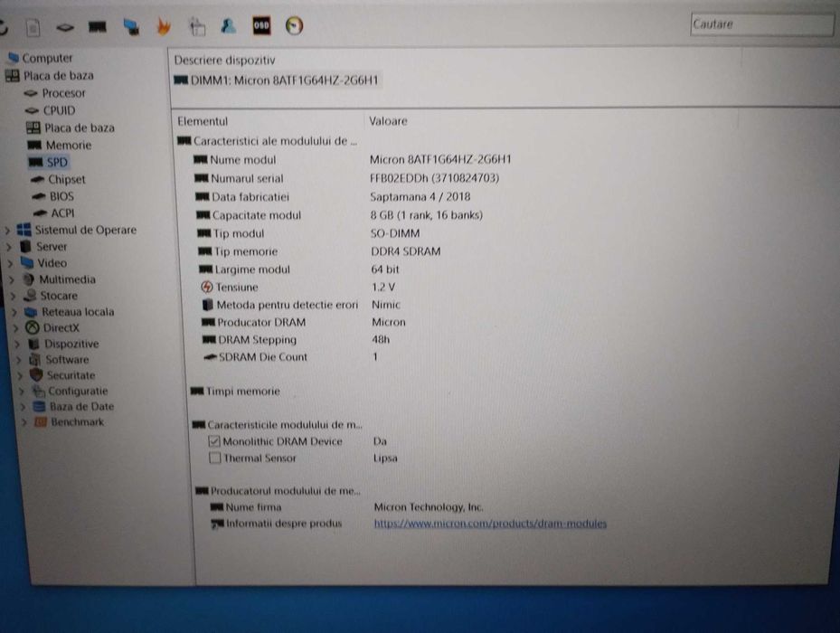Open the BIOS page

(x=53, y=197)
